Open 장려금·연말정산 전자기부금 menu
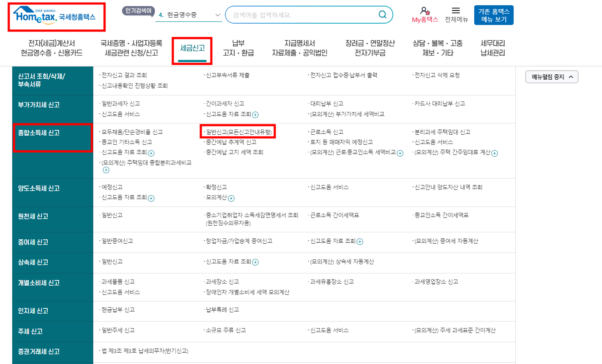Image resolution: width=602 pixels, height=364 pixels. 370,48
